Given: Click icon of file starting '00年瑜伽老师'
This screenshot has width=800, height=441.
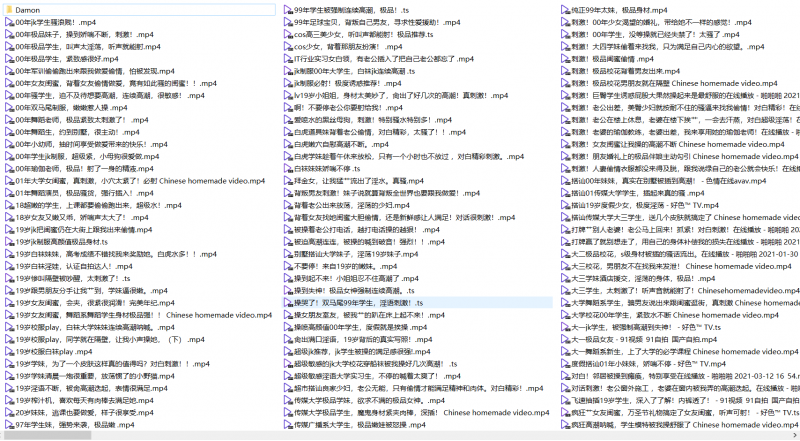Looking at the screenshot, I should coord(8,169).
